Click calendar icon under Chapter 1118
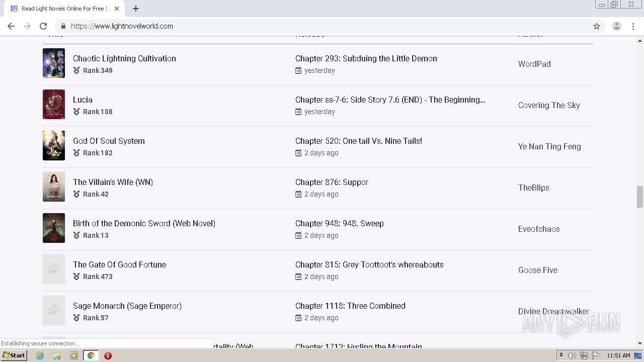Image resolution: width=644 pixels, height=362 pixels. point(298,318)
